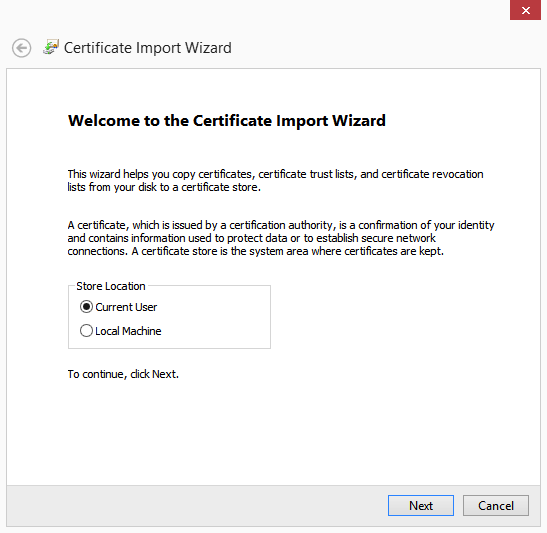Click the 'Local Machine' label text
The width and height of the screenshot is (547, 533).
[128, 331]
